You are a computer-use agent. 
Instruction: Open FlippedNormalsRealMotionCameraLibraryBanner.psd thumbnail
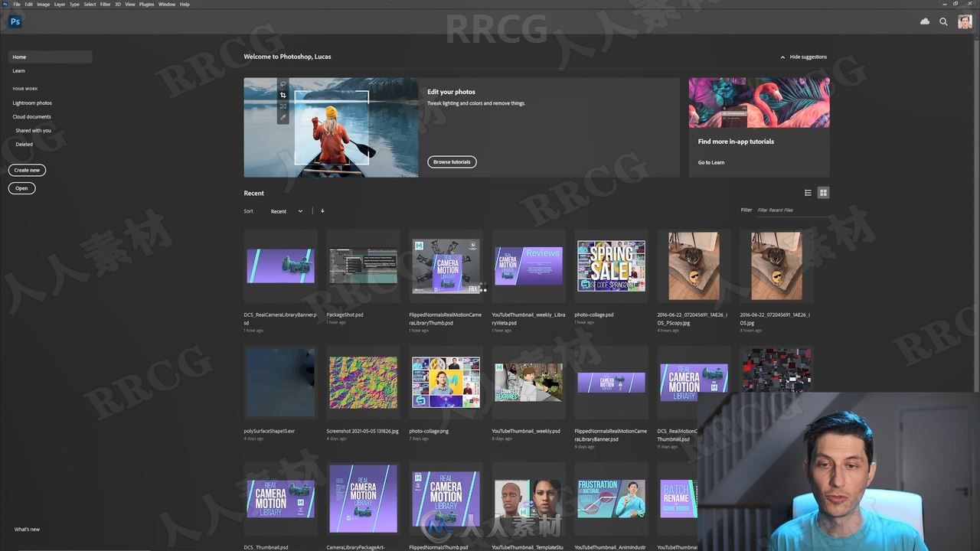611,383
